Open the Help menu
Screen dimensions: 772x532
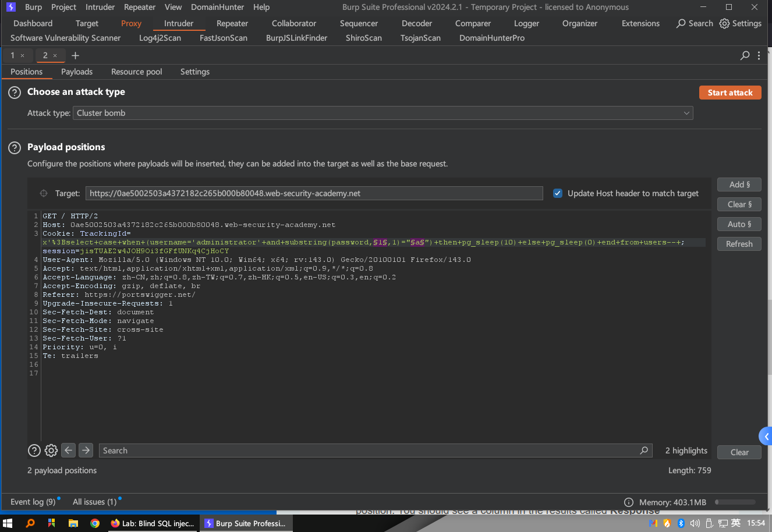[261, 7]
